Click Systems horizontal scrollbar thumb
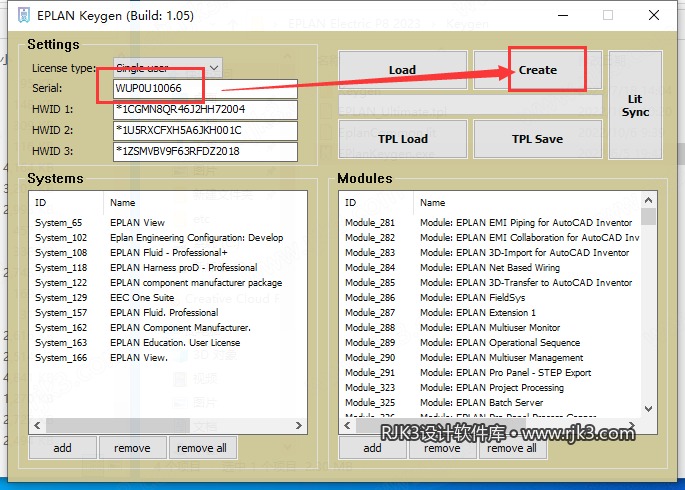685x490 pixels. (118, 425)
